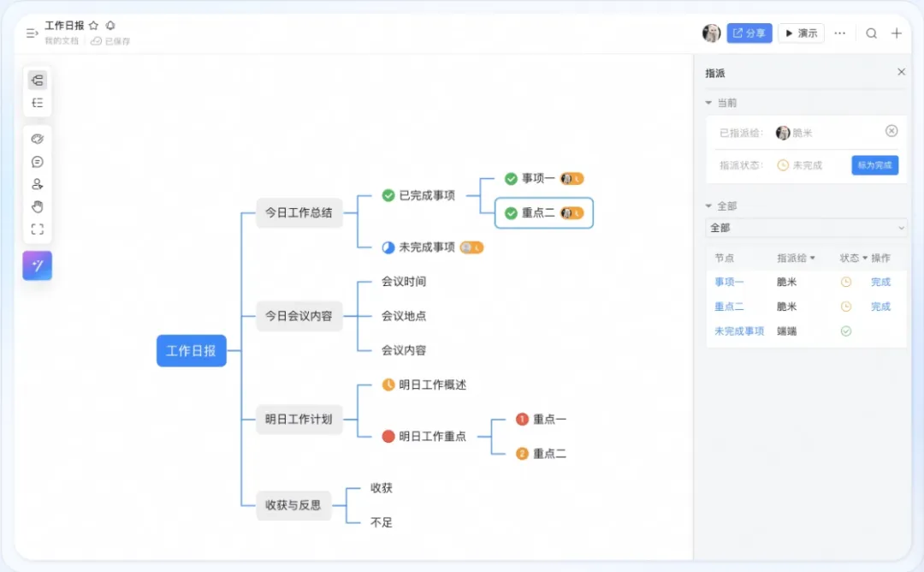Open the assign person tool
The width and height of the screenshot is (924, 572).
point(37,184)
